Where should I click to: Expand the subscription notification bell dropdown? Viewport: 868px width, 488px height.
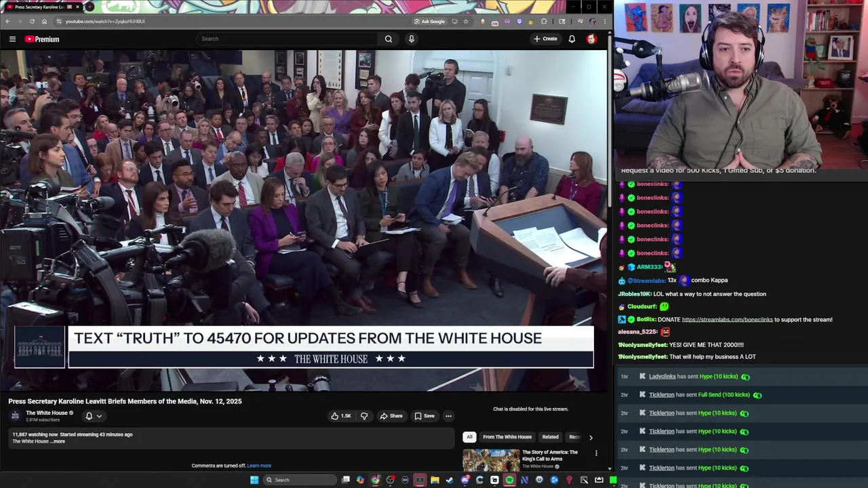[x=93, y=416]
